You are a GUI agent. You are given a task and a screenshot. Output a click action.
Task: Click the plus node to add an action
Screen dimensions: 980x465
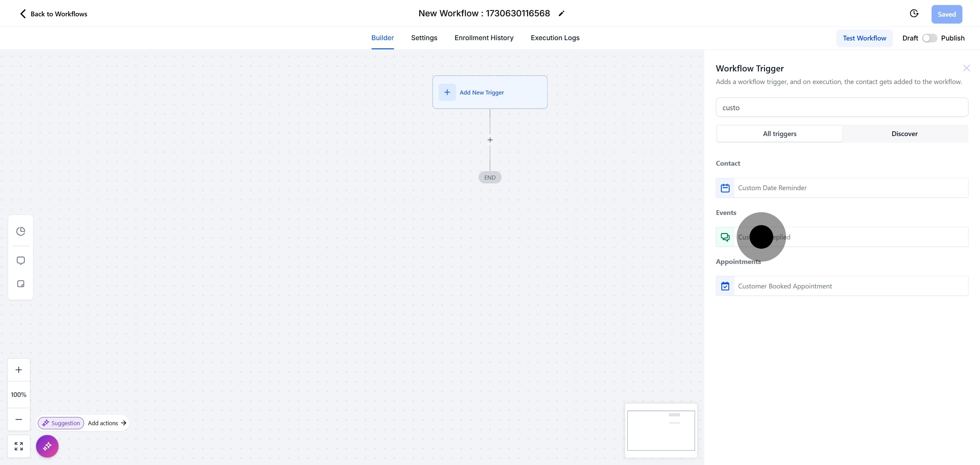point(490,140)
